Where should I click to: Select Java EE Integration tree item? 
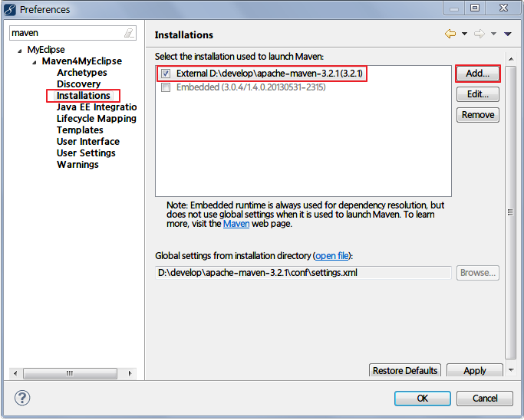point(97,107)
